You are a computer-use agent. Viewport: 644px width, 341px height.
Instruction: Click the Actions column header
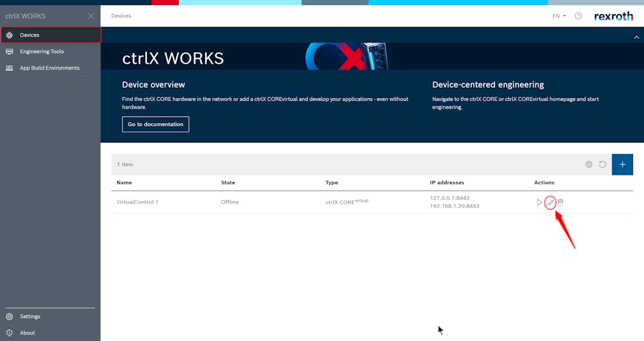point(544,182)
